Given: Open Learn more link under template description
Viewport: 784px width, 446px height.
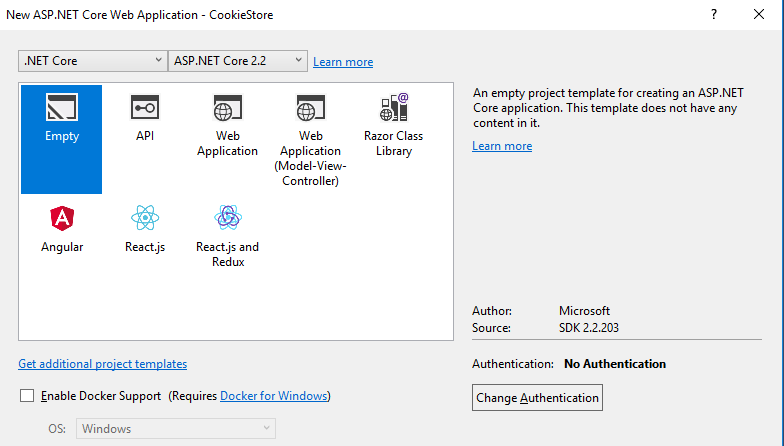Looking at the screenshot, I should pos(502,146).
